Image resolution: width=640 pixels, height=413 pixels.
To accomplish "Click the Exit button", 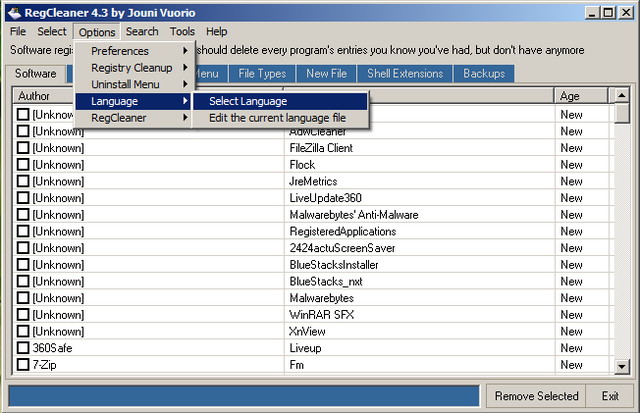I will (610, 396).
